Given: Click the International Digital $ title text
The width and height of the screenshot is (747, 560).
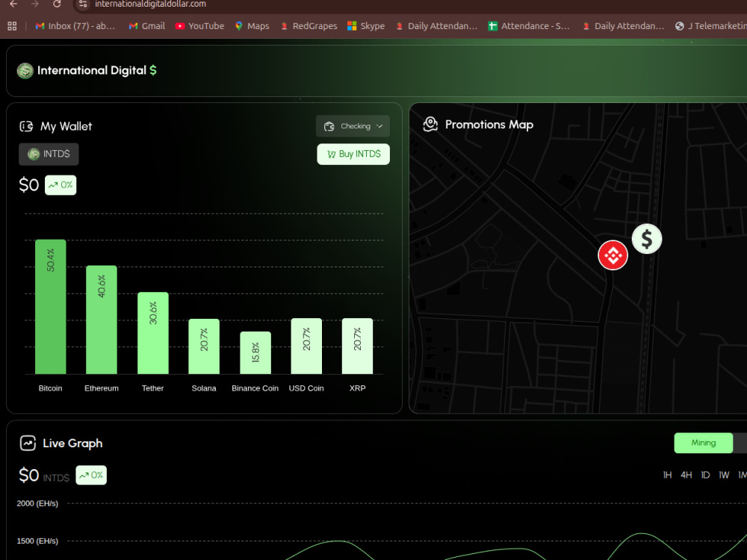Looking at the screenshot, I should coord(96,70).
